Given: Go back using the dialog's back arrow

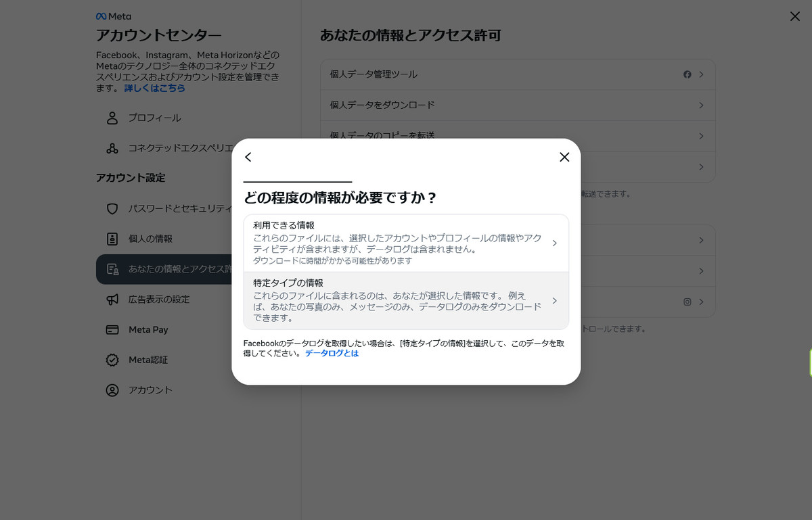Looking at the screenshot, I should (x=248, y=157).
